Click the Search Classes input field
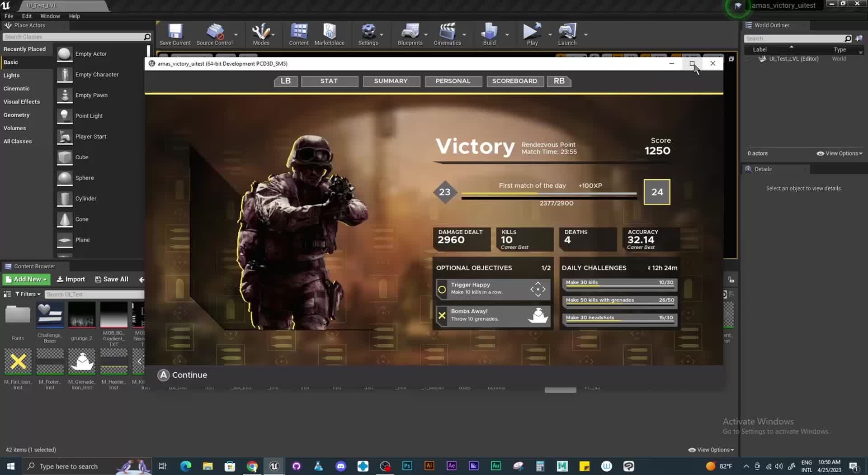Image resolution: width=868 pixels, height=475 pixels. click(72, 37)
